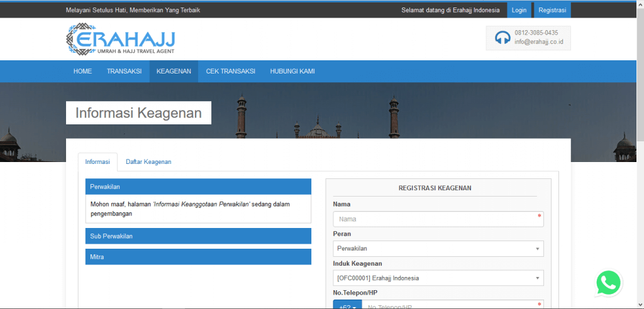This screenshot has height=309, width=644.
Task: Switch to the Daftar Keagenan tab
Action: pos(148,162)
